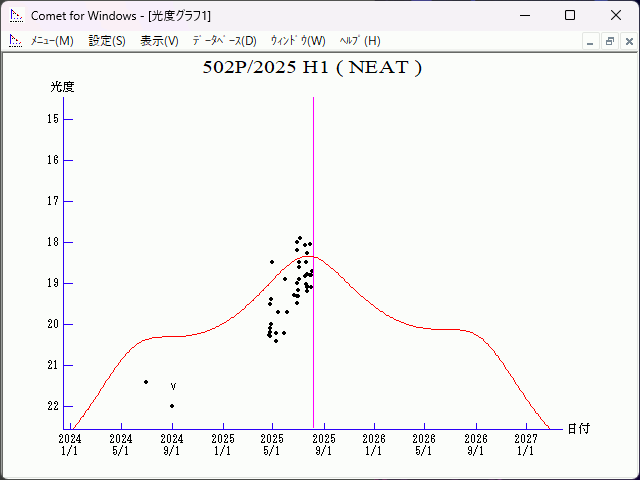Viewport: 640px width, 480px height.
Task: Expand the データベース(D) database menu
Action: pos(224,41)
